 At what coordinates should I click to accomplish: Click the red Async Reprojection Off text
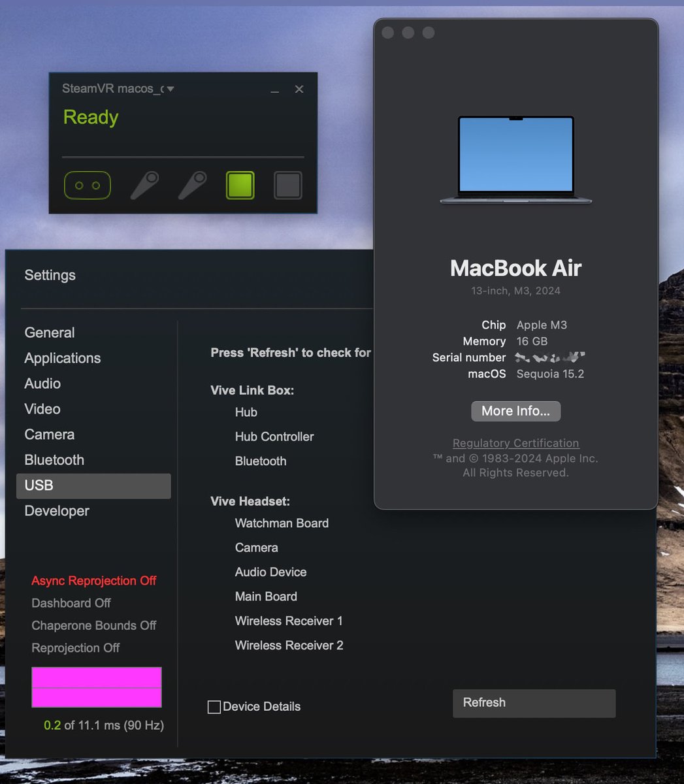tap(94, 581)
